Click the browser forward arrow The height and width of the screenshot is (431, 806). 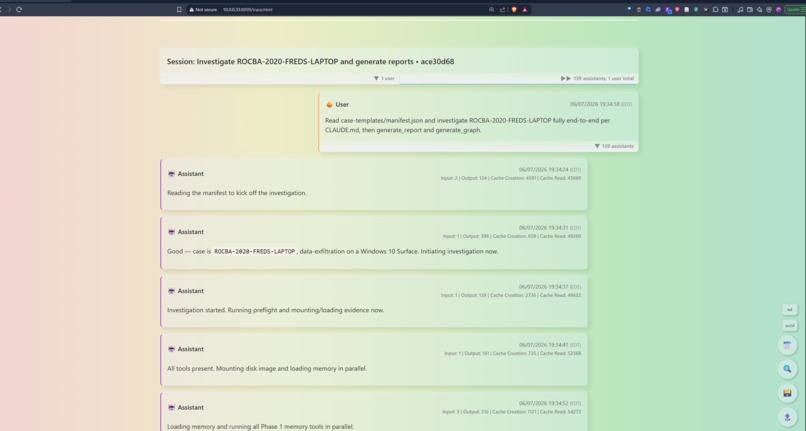click(9, 9)
